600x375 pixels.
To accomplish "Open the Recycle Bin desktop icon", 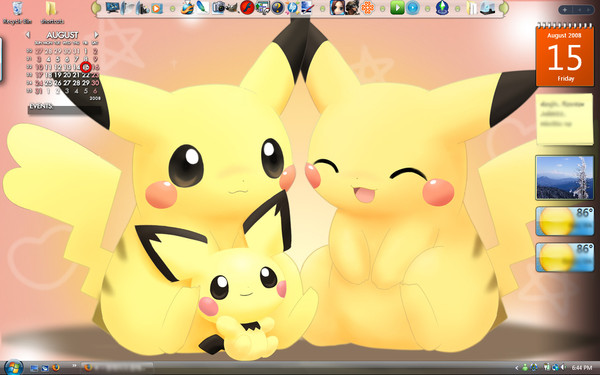I will click(x=17, y=11).
